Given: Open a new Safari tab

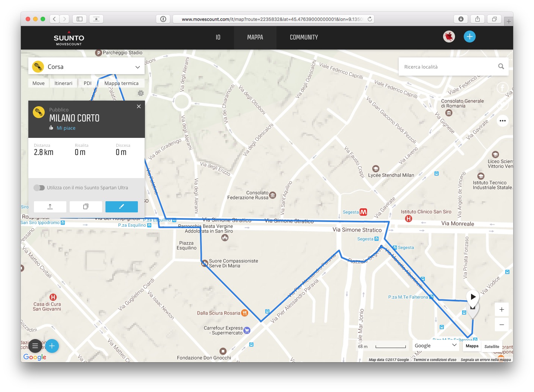Looking at the screenshot, I should pos(509,21).
